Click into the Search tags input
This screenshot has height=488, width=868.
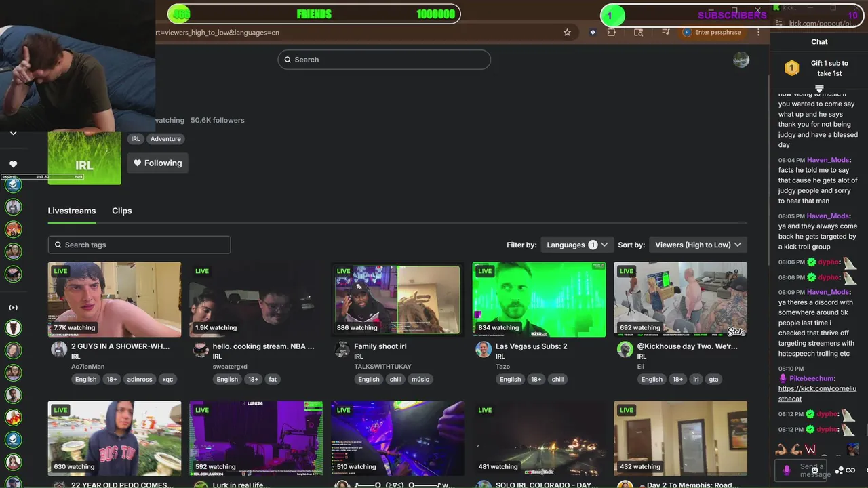click(x=139, y=245)
